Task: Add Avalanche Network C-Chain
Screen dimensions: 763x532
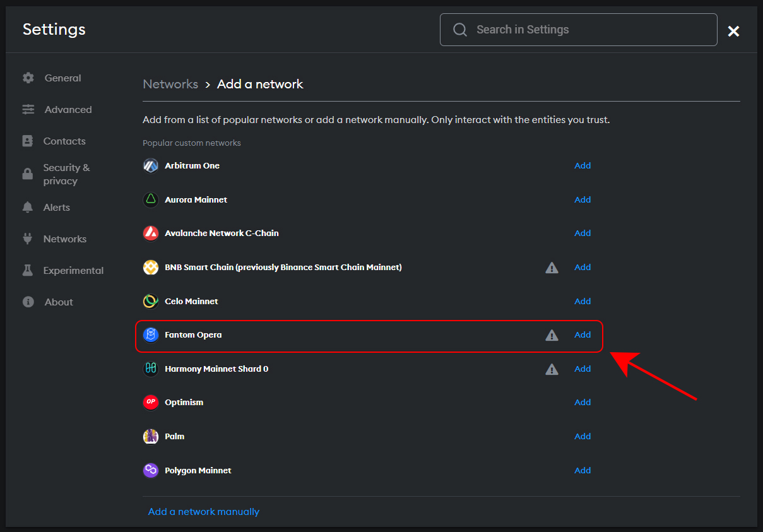Action: tap(583, 233)
